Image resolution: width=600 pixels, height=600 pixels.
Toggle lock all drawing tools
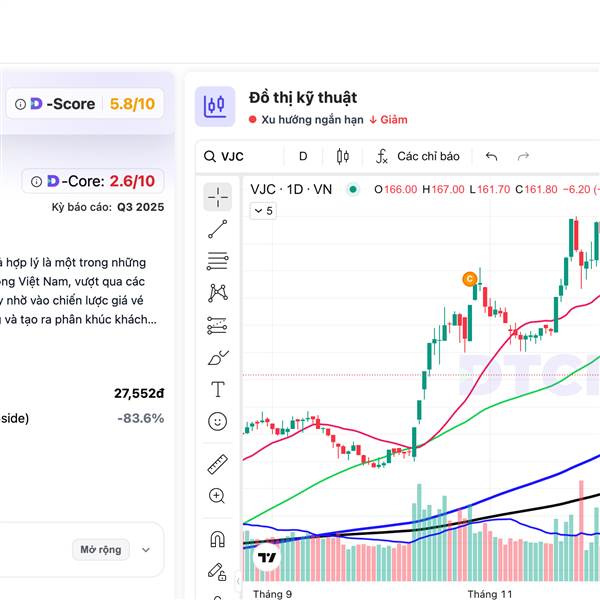[217, 572]
